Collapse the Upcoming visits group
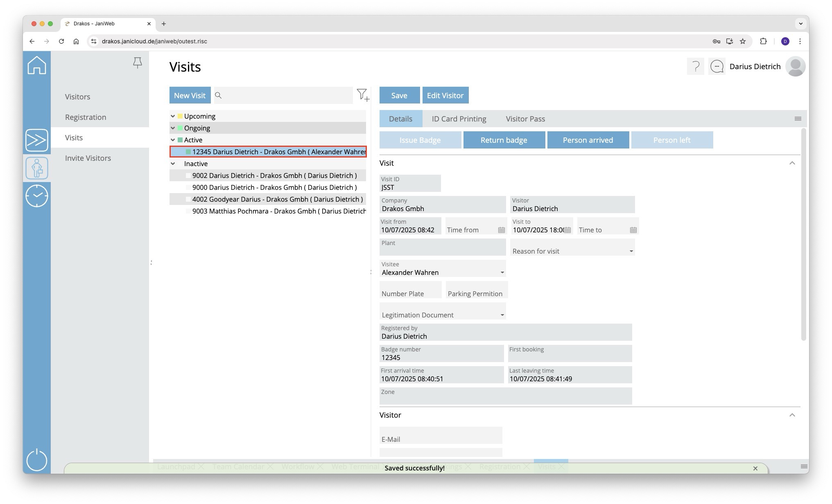Screen dimensions: 832x504 173,116
